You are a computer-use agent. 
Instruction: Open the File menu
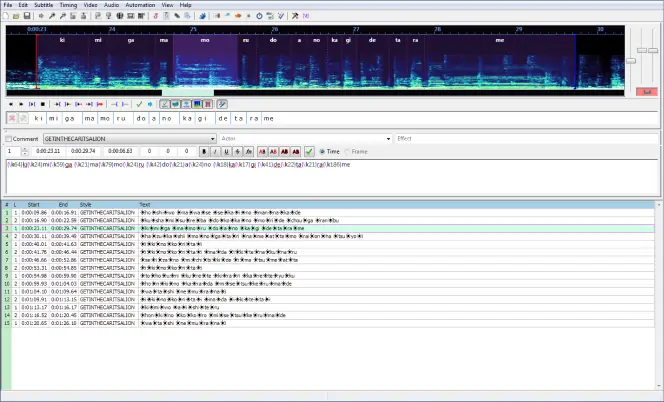(x=8, y=5)
